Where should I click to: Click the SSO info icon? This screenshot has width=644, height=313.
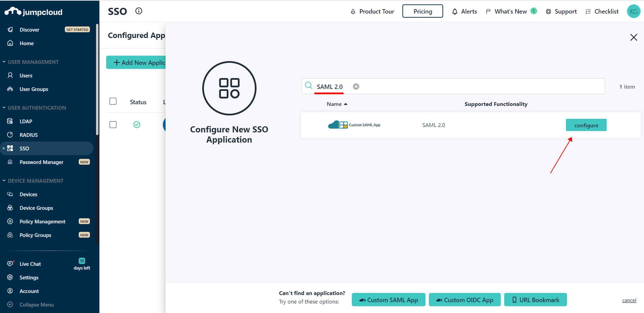139,11
